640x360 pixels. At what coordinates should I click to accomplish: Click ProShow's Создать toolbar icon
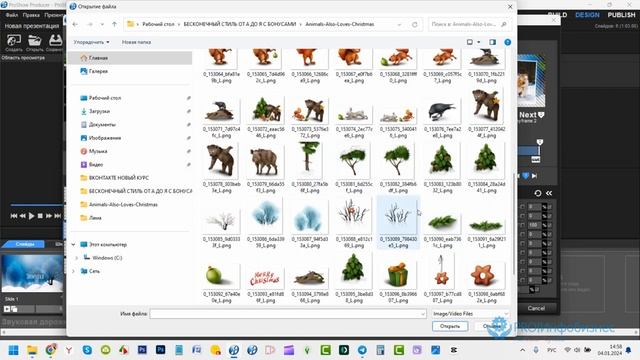(x=13, y=42)
